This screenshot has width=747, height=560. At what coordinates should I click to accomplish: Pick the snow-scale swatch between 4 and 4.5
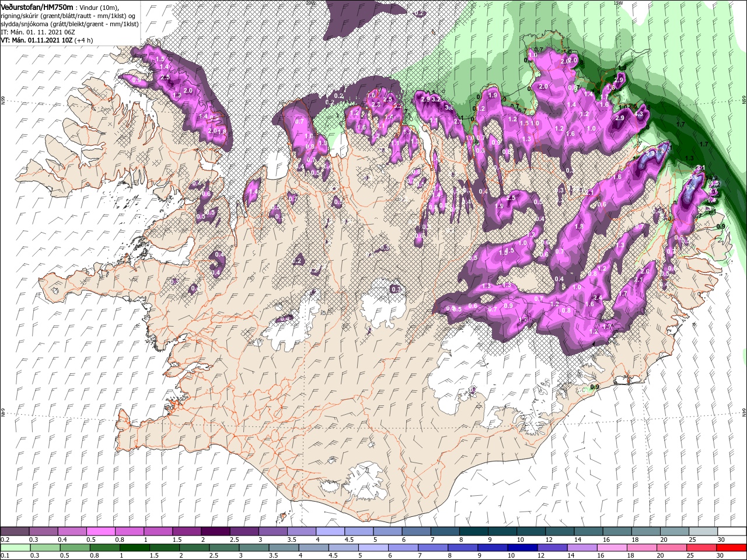(x=330, y=531)
